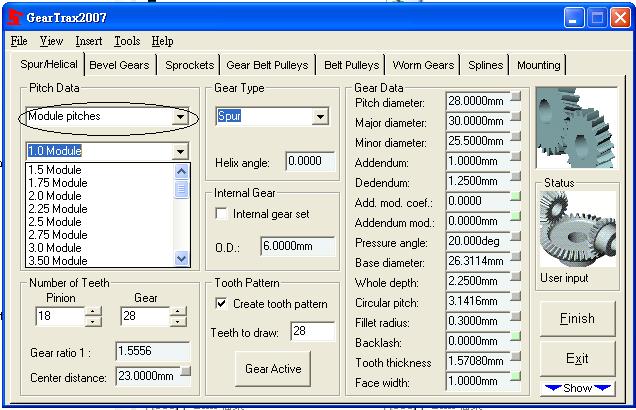
Task: Toggle the square beside Pressure angle
Action: click(x=516, y=236)
